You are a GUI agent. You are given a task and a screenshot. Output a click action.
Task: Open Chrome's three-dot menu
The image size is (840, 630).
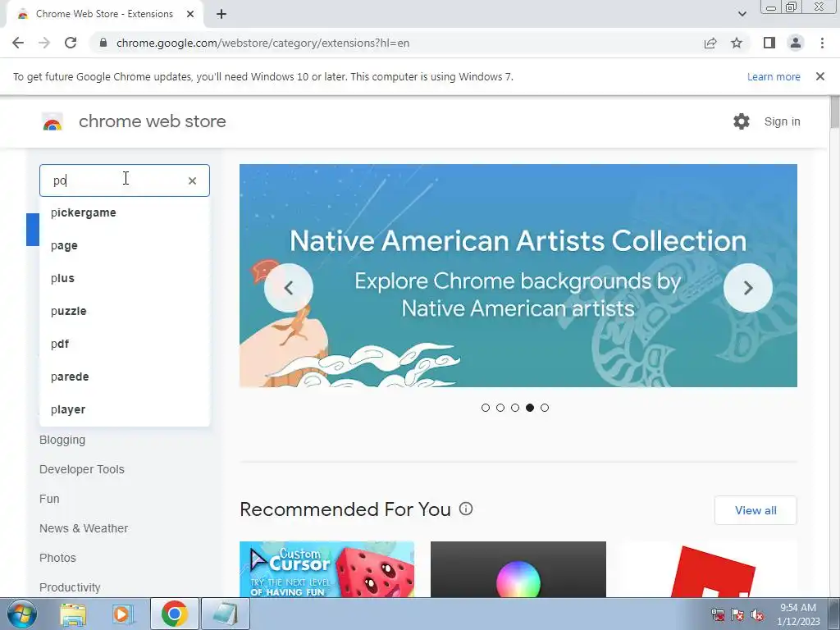(x=822, y=43)
